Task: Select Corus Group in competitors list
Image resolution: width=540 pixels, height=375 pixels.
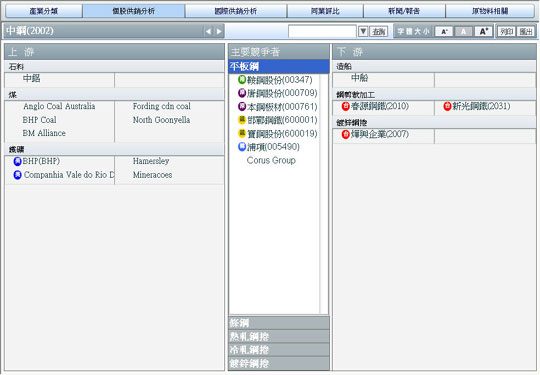Action: pos(271,160)
